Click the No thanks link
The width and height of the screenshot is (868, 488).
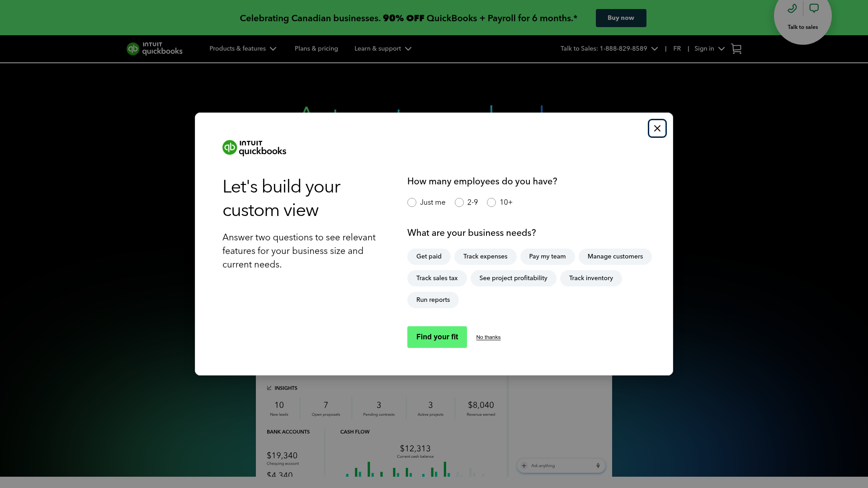pos(488,337)
